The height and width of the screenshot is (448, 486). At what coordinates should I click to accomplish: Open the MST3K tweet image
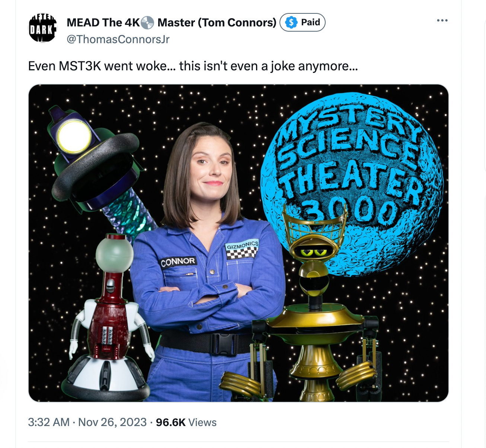pyautogui.click(x=239, y=243)
